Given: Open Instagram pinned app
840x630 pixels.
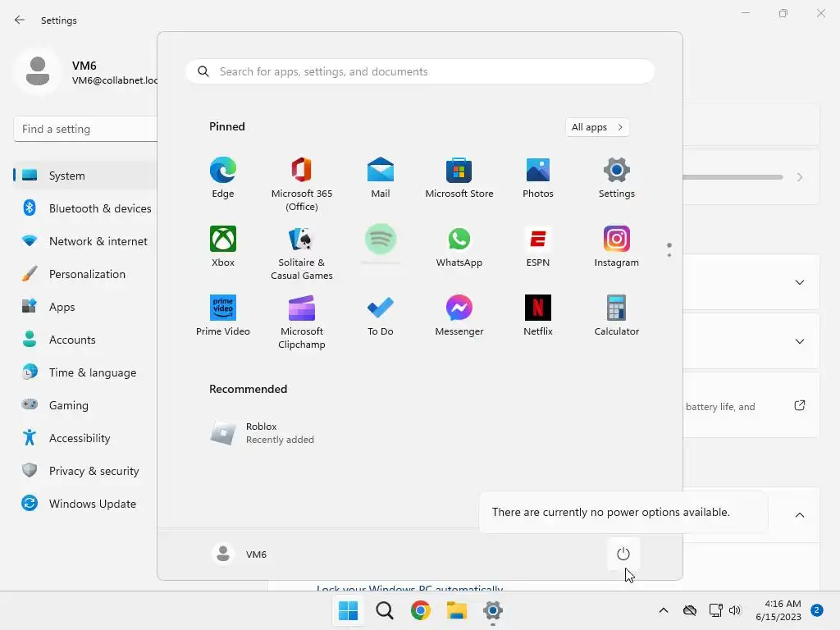Looking at the screenshot, I should click(617, 246).
